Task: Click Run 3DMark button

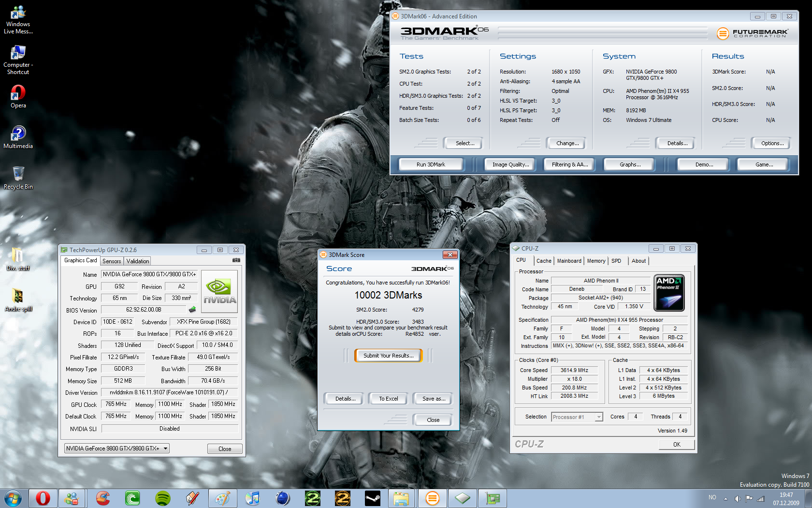Action: tap(431, 164)
